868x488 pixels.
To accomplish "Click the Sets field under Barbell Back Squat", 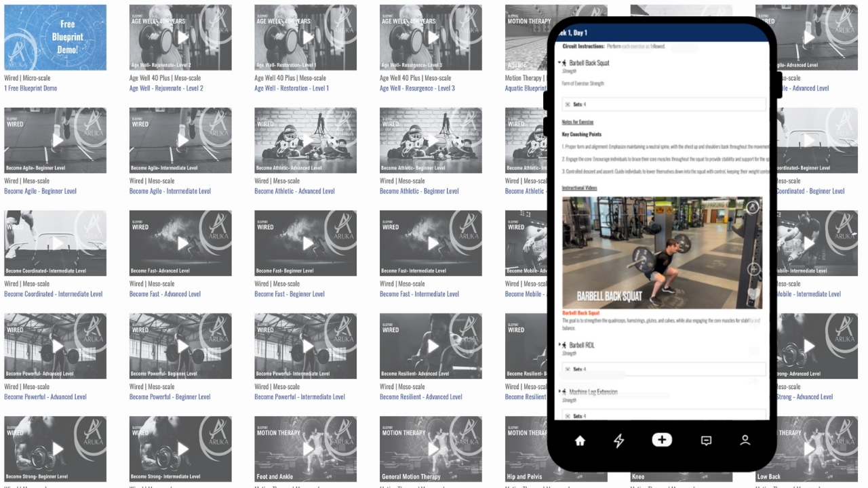I will coord(664,104).
